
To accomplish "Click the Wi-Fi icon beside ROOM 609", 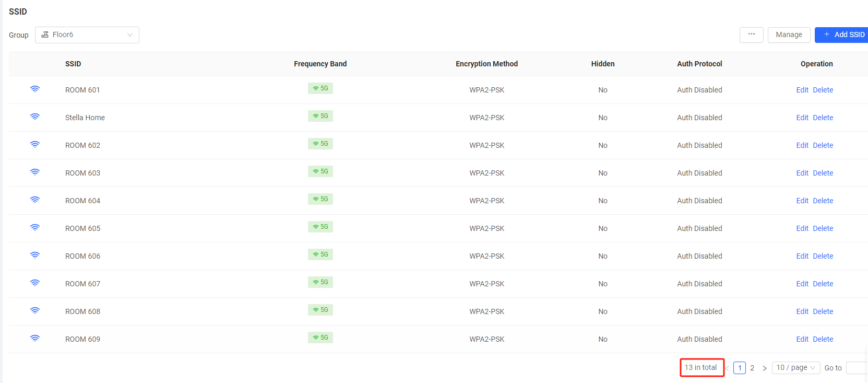I will (35, 339).
